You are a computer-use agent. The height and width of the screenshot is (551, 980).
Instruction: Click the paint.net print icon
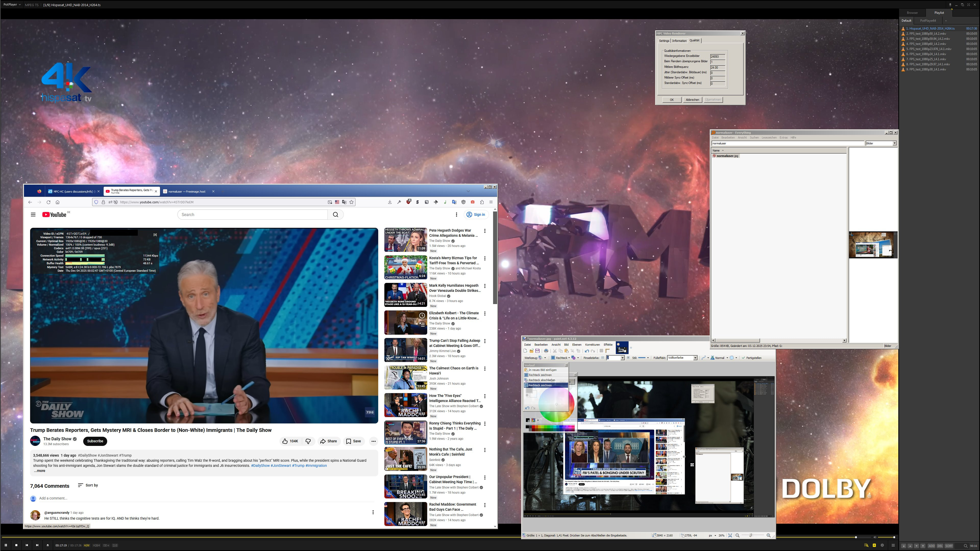click(546, 351)
